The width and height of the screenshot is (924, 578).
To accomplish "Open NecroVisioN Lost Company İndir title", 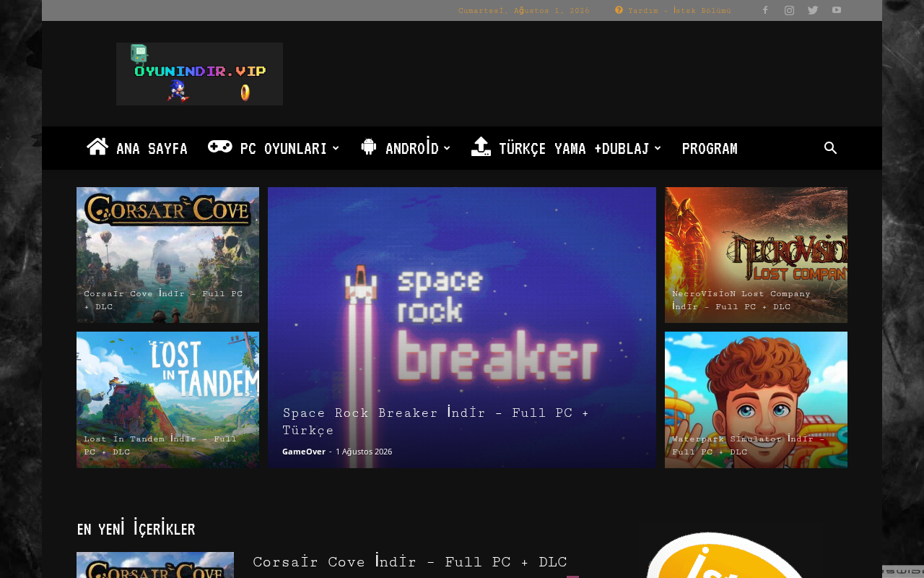I will click(x=741, y=300).
